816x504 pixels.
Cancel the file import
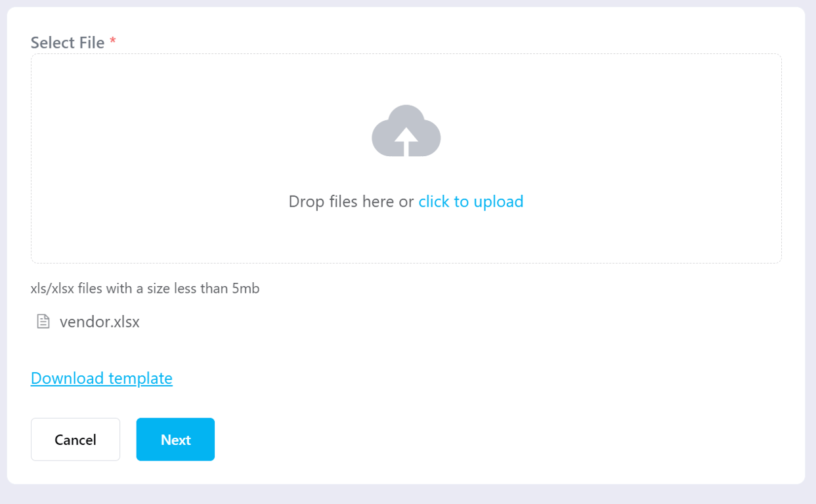tap(75, 440)
